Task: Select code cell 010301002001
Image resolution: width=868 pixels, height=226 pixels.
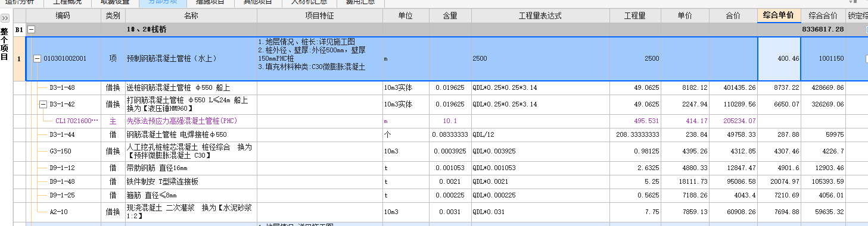Action: 65,59
